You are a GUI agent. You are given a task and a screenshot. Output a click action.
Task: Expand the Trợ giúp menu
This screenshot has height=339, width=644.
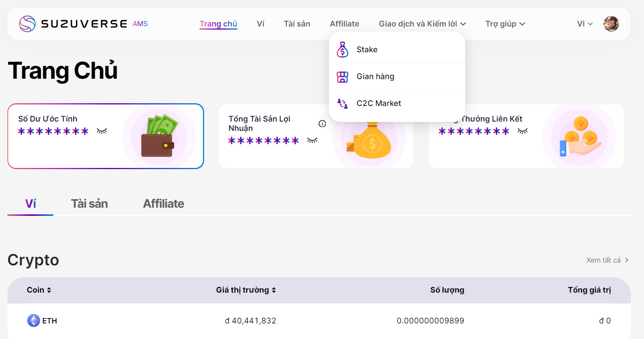click(x=505, y=24)
